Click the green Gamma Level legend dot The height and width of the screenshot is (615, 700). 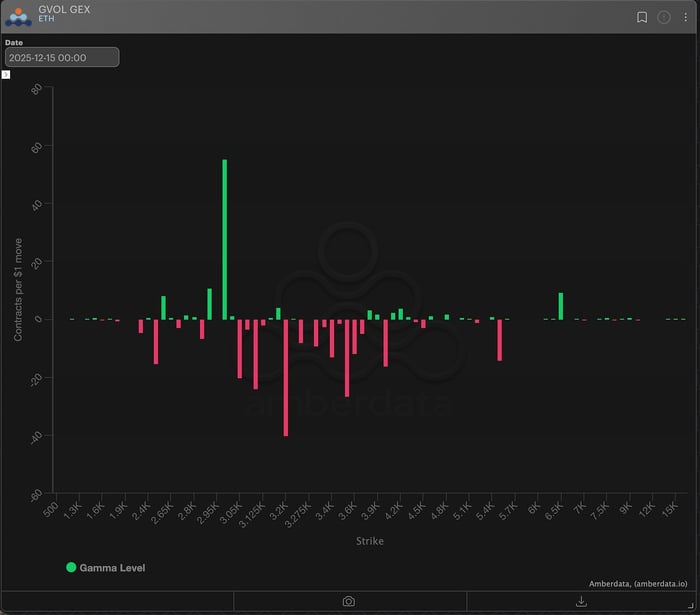point(71,567)
